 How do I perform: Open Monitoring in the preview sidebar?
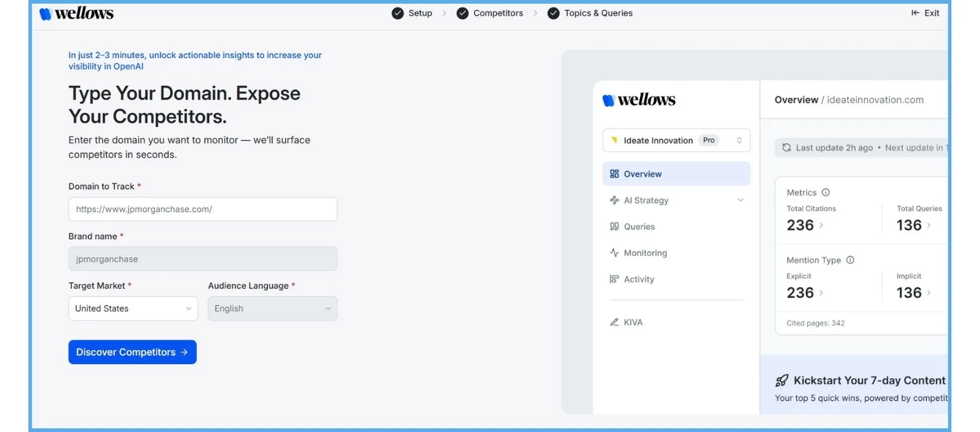click(677, 252)
